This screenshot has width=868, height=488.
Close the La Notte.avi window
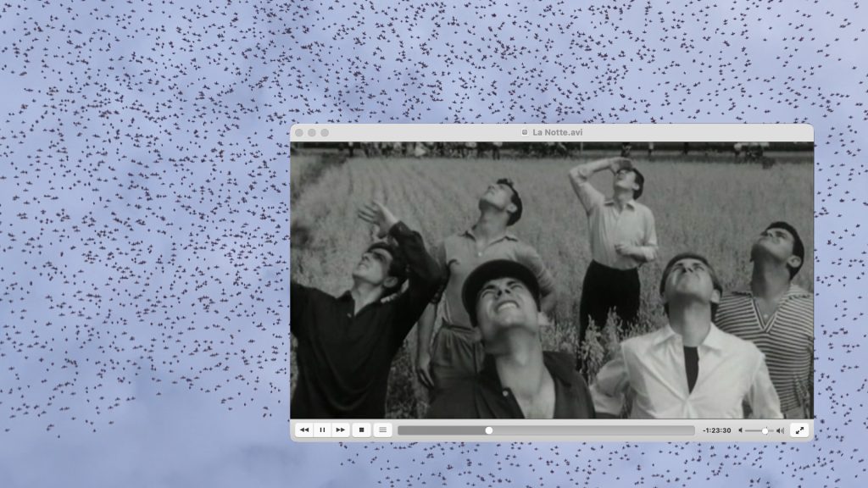299,133
